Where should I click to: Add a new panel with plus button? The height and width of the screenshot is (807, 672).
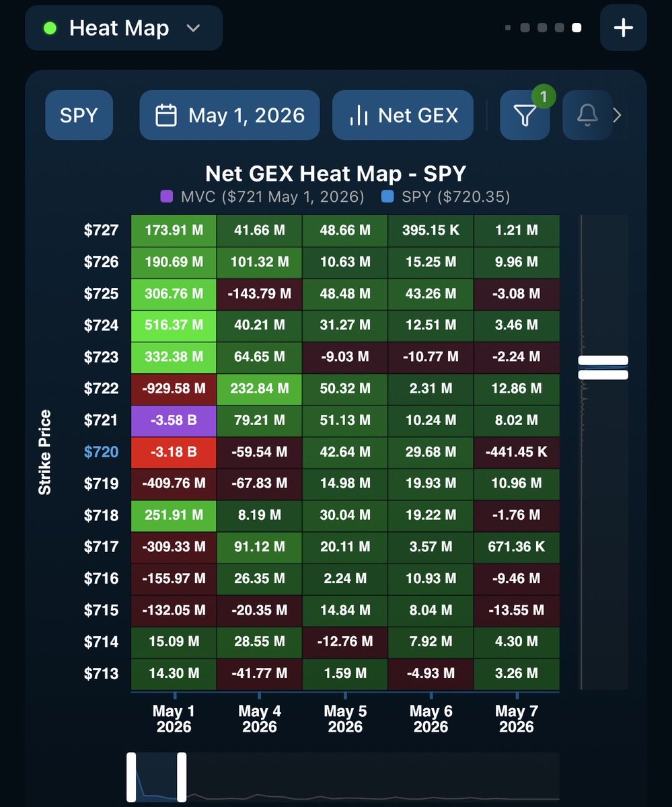point(624,28)
